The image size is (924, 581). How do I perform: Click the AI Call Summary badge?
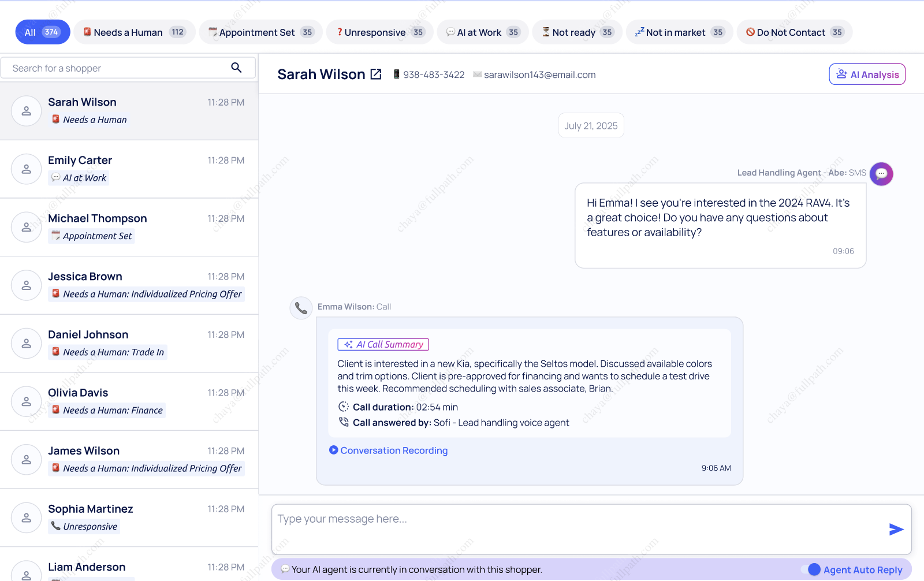click(x=383, y=345)
